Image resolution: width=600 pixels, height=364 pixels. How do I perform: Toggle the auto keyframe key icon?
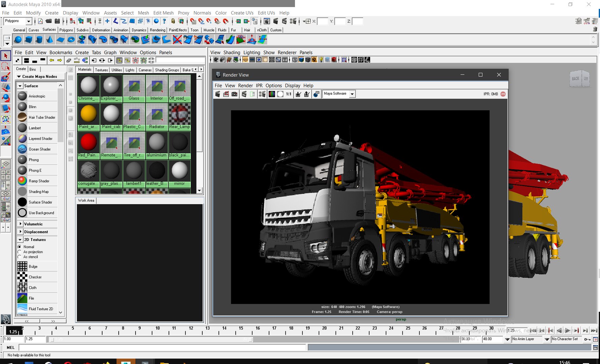pyautogui.click(x=587, y=339)
